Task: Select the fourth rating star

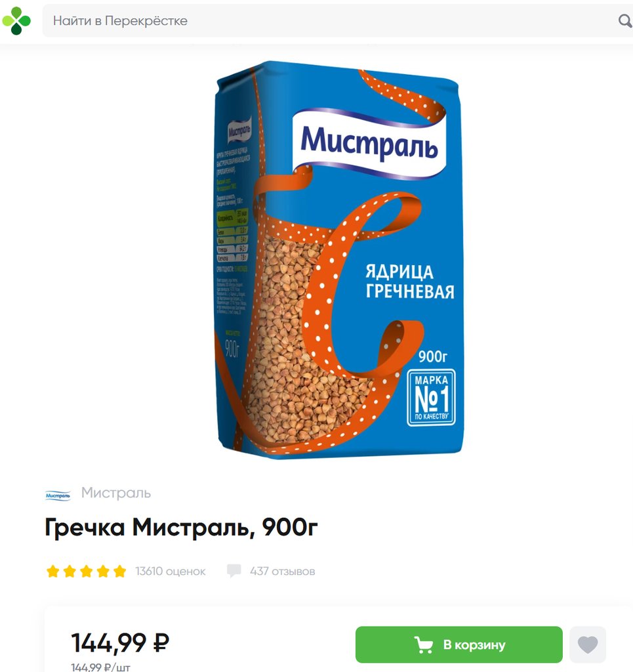Action: [103, 572]
